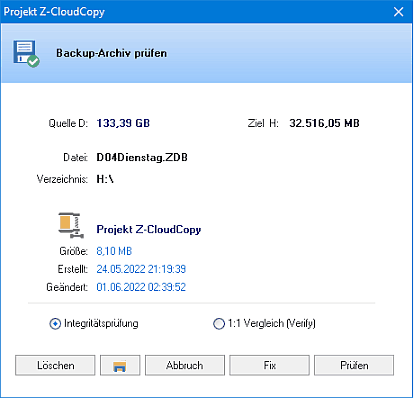The height and width of the screenshot is (398, 414).
Task: Start check with the Prüfen button
Action: pos(354,366)
